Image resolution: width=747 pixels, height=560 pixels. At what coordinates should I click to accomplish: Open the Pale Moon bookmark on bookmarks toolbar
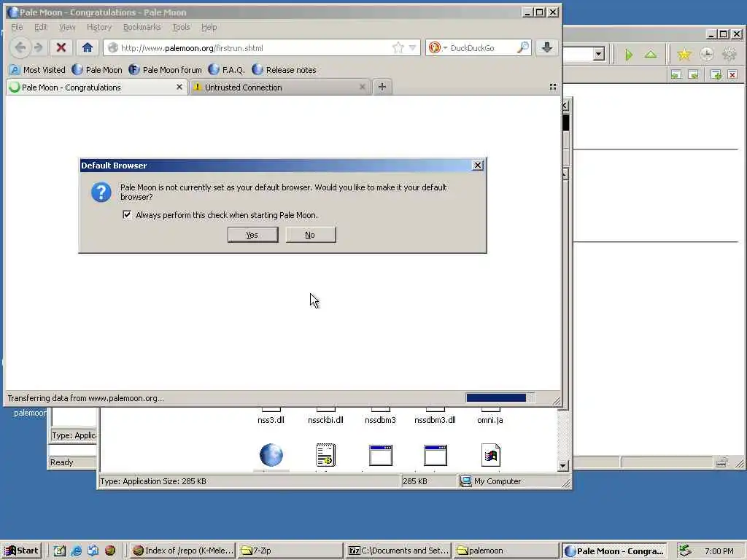click(x=97, y=70)
